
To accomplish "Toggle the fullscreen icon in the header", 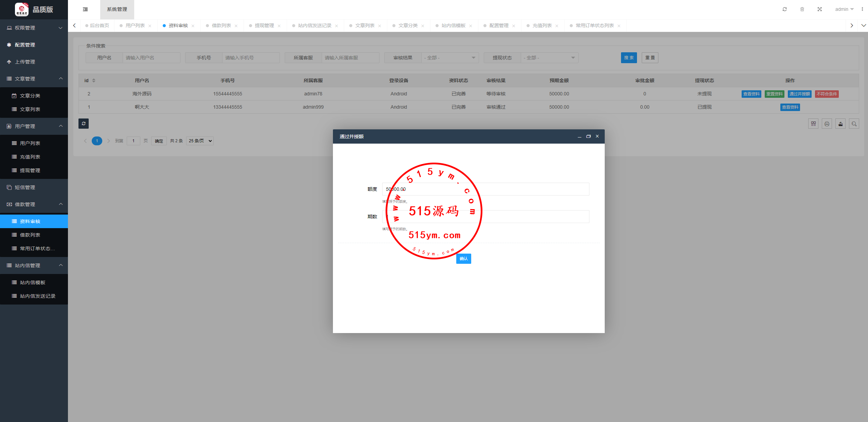I will [x=820, y=9].
